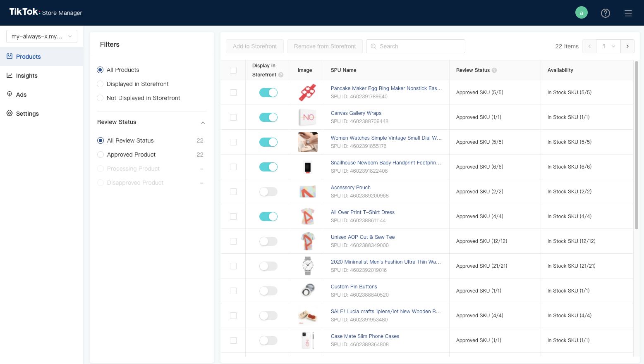Open Women Watches product thumbnail

pos(308,142)
